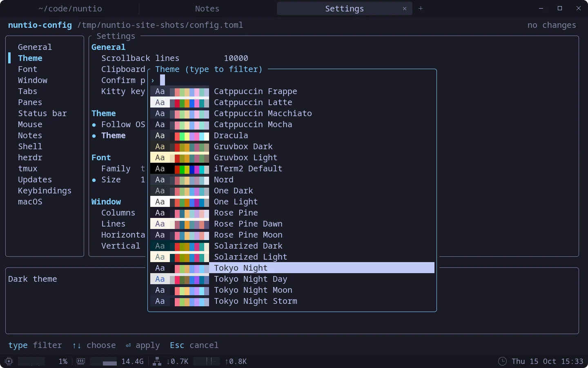Open macOS in the settings sidebar

click(x=30, y=202)
